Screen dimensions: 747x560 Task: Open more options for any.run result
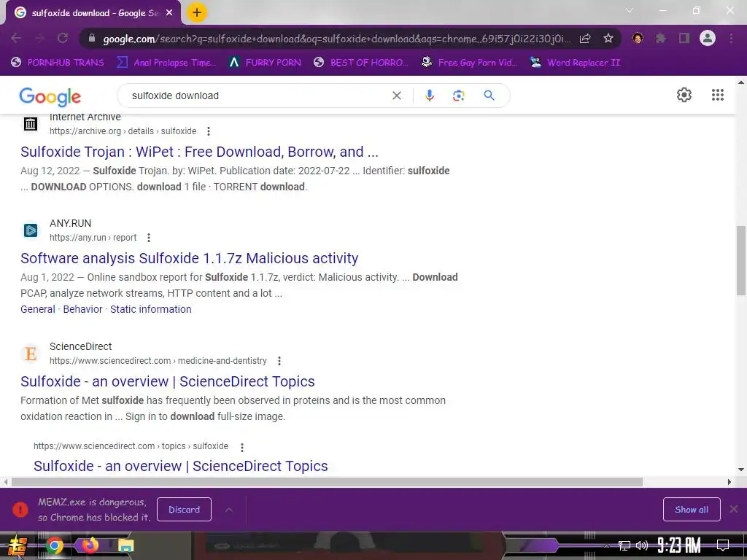point(149,238)
